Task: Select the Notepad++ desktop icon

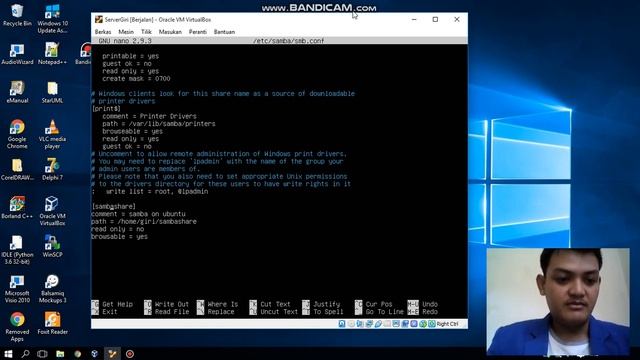Action: click(52, 54)
